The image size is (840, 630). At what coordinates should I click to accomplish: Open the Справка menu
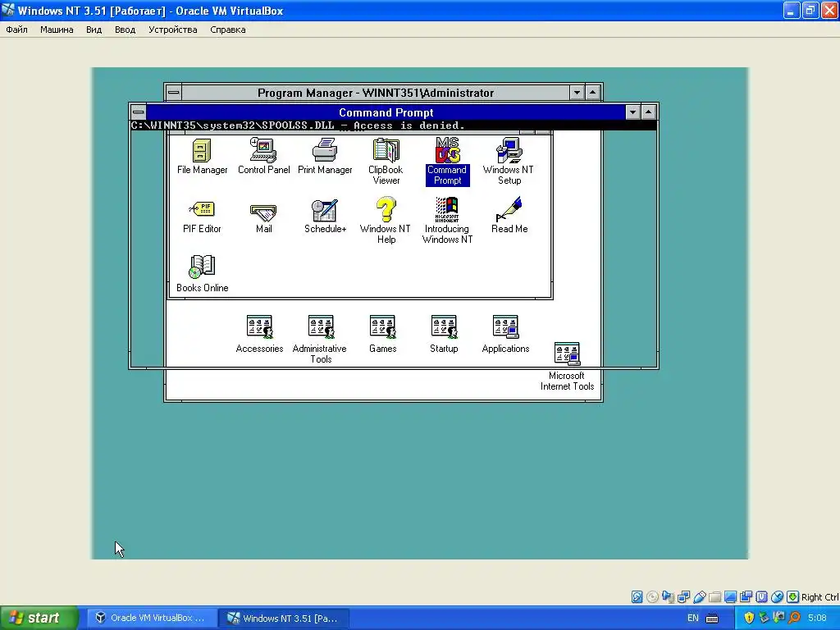pos(228,30)
